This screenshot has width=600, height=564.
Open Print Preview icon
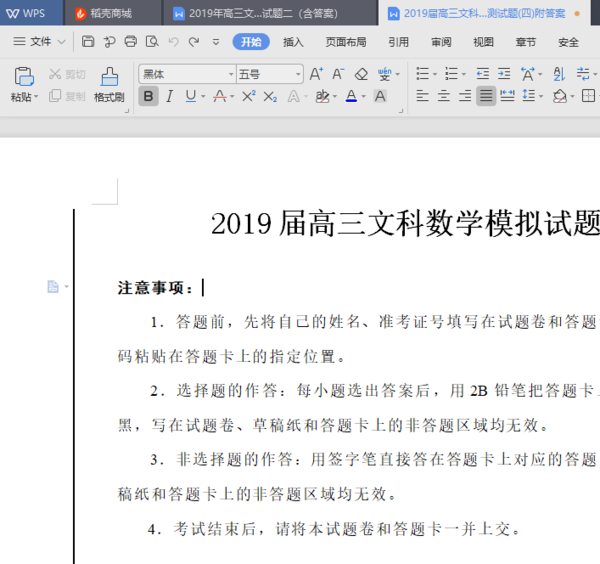152,41
